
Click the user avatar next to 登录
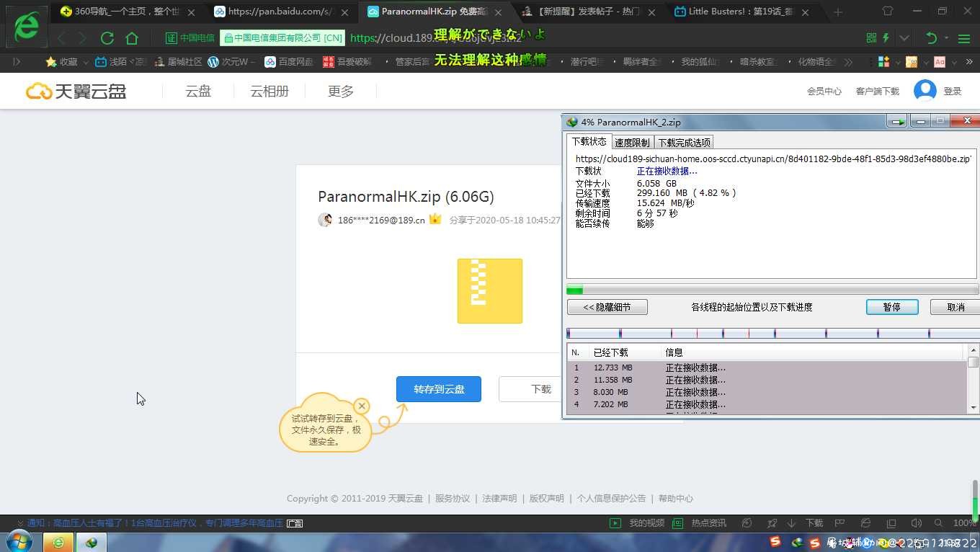pyautogui.click(x=925, y=90)
